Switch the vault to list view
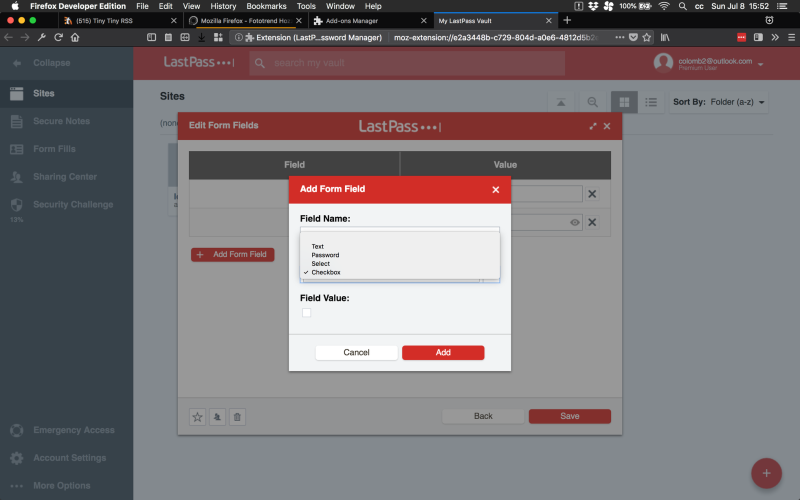Screen dimensions: 800x500 coord(651,102)
